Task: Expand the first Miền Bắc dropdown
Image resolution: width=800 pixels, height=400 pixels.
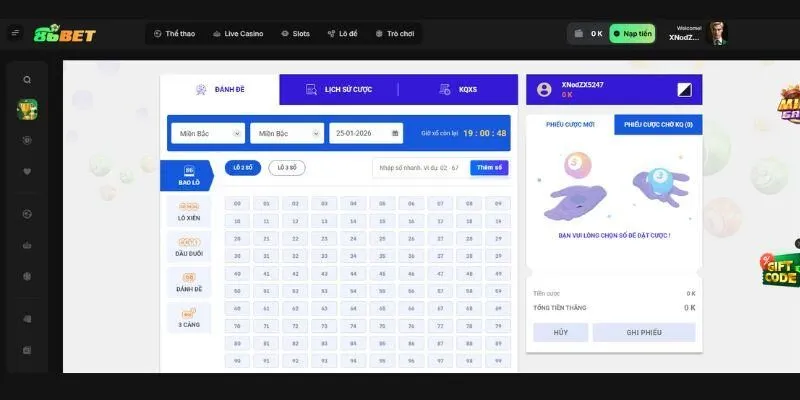Action: point(208,133)
